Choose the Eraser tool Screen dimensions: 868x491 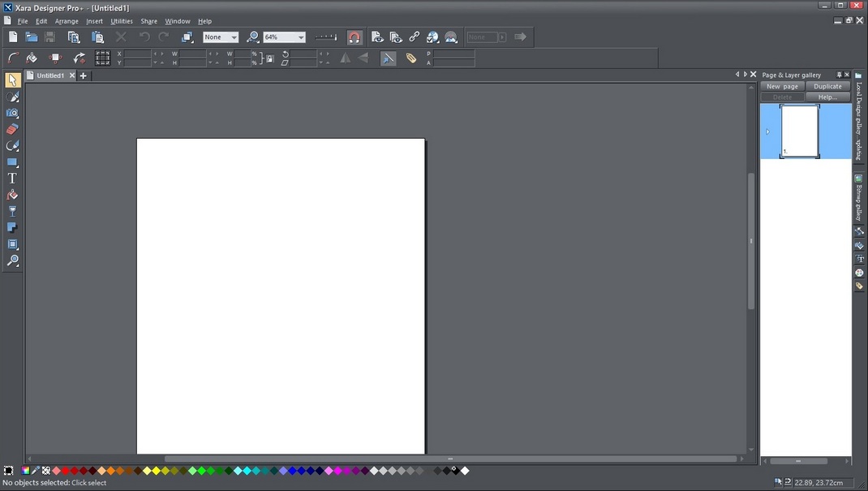pyautogui.click(x=12, y=129)
